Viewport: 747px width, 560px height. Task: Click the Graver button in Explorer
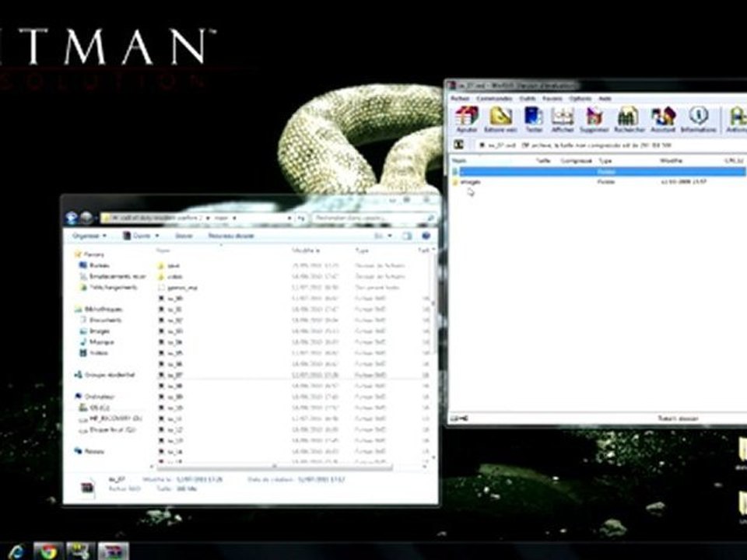click(184, 236)
